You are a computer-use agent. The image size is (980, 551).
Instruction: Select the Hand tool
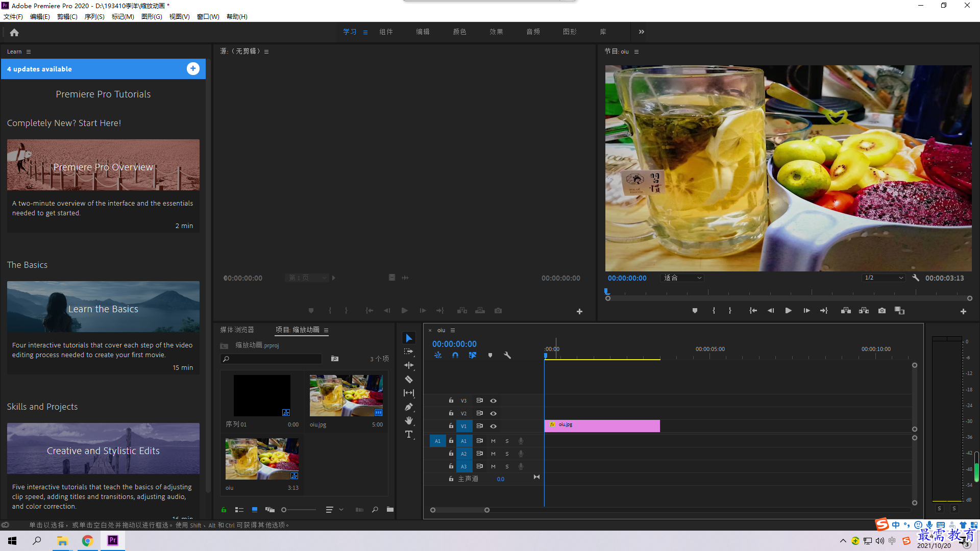coord(409,420)
